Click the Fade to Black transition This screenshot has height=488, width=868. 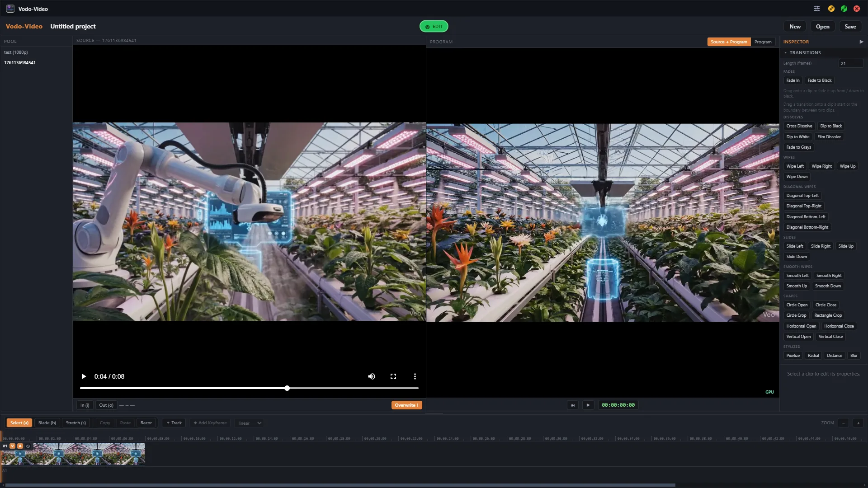[819, 80]
